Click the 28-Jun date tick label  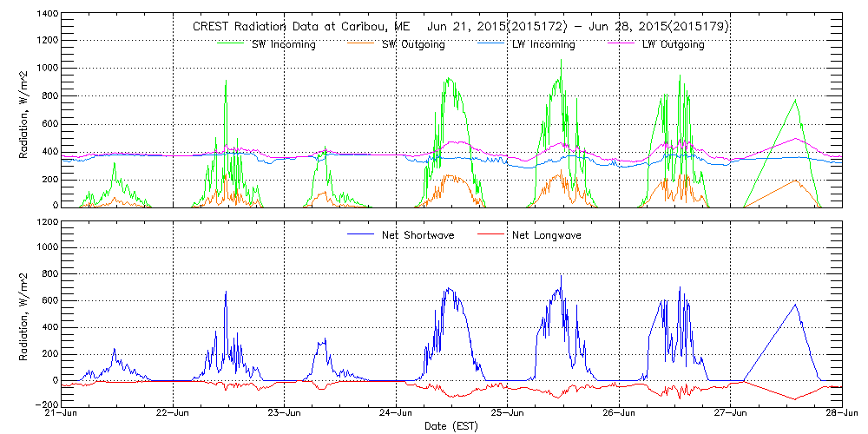pyautogui.click(x=842, y=414)
